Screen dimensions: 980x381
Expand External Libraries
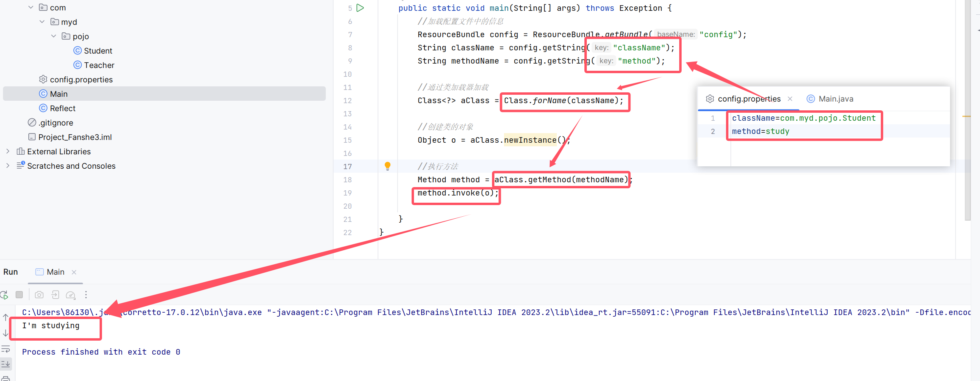(8, 151)
